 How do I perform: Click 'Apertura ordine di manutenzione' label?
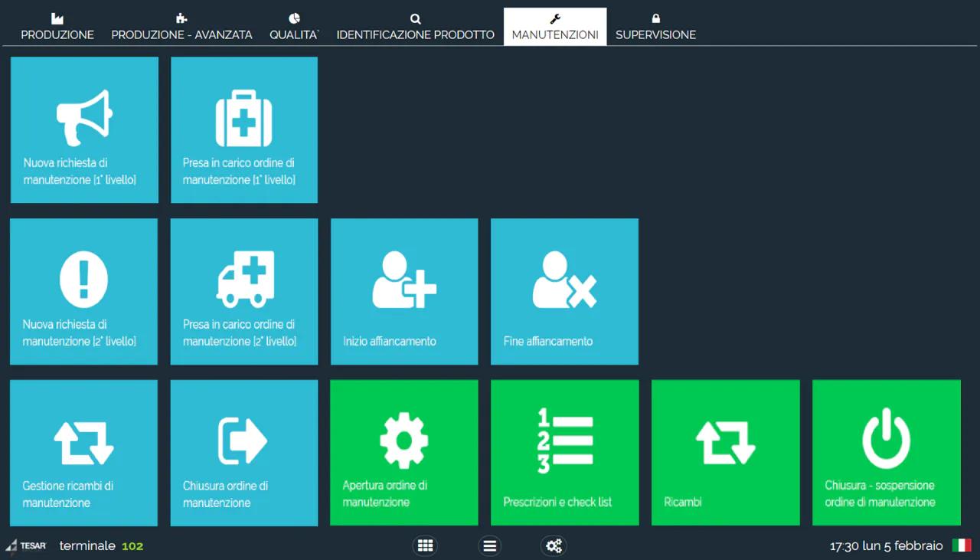(385, 494)
